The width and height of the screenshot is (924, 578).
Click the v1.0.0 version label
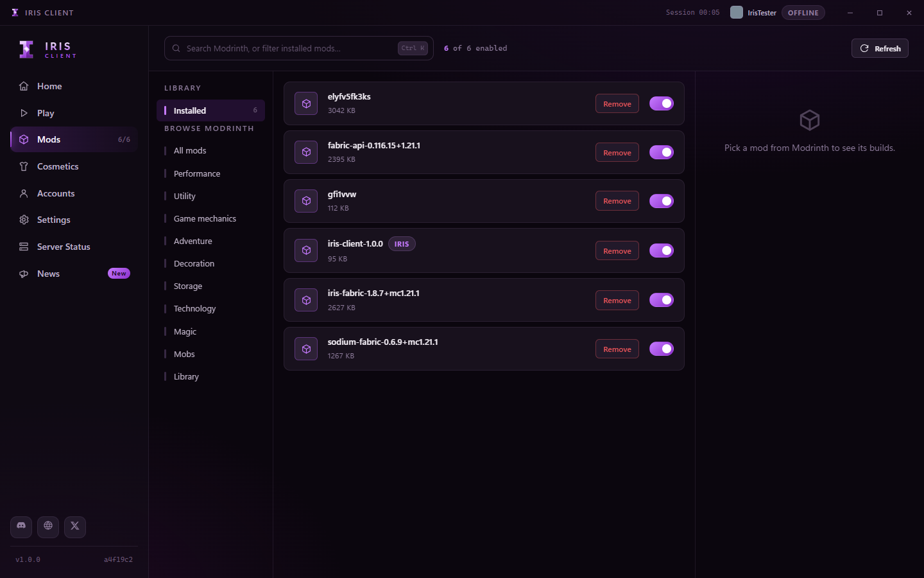[x=28, y=559]
